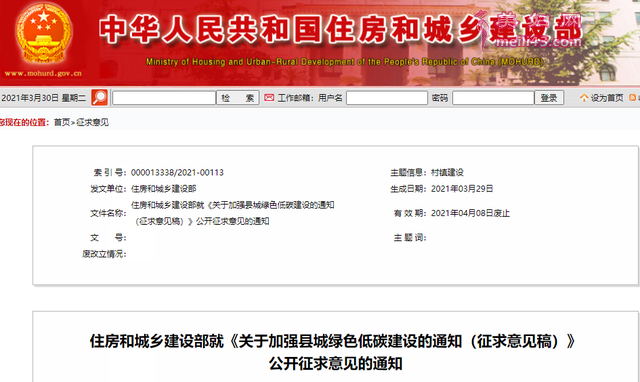Open the 设为首页 set-as-homepage link
The image size is (640, 382).
click(x=607, y=98)
